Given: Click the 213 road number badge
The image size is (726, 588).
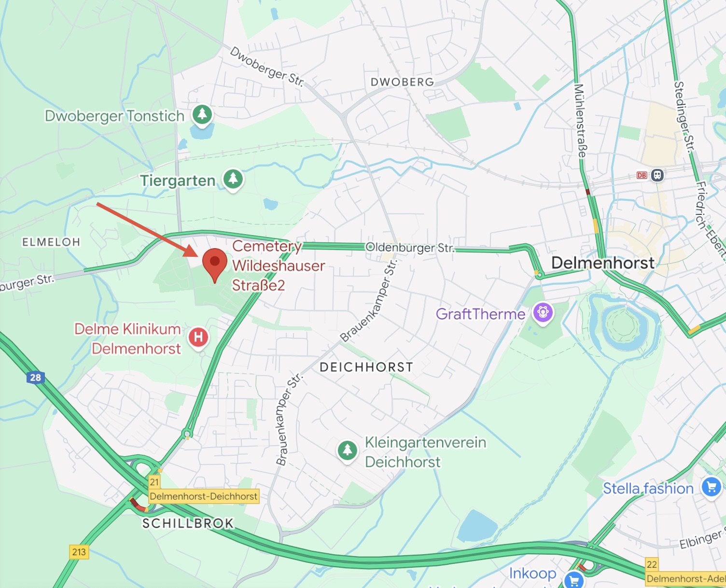Looking at the screenshot, I should click(79, 552).
